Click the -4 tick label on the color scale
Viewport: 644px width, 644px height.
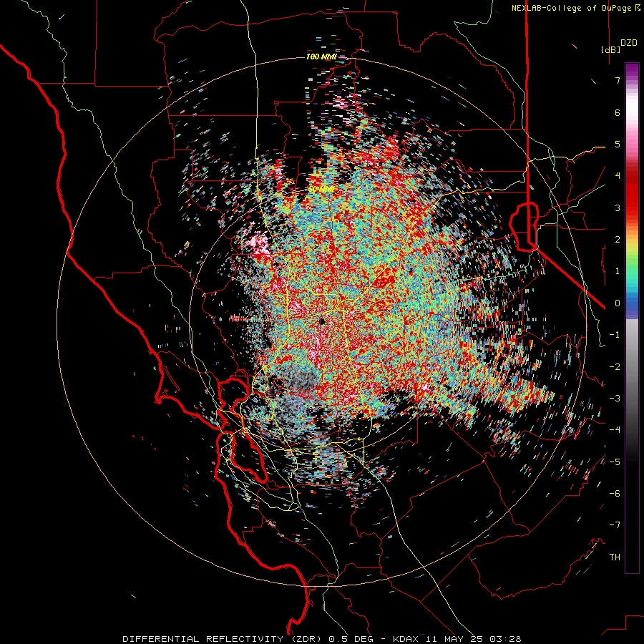tap(615, 429)
